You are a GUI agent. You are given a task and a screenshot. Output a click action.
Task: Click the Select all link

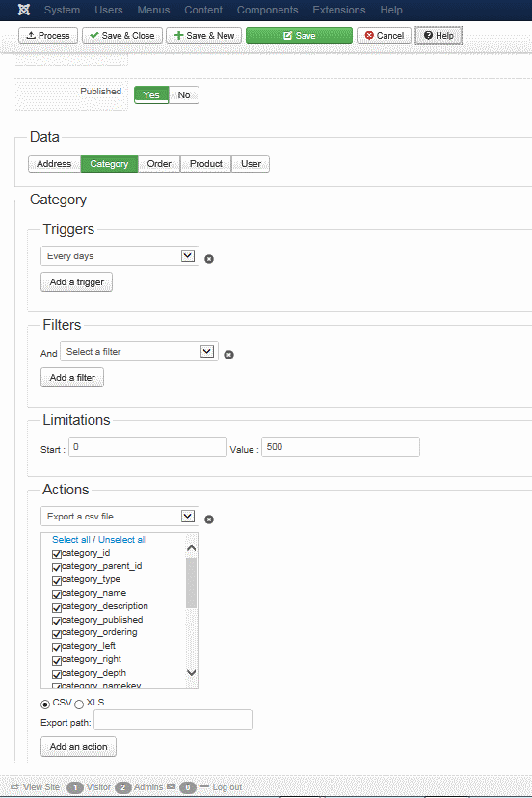coord(70,540)
